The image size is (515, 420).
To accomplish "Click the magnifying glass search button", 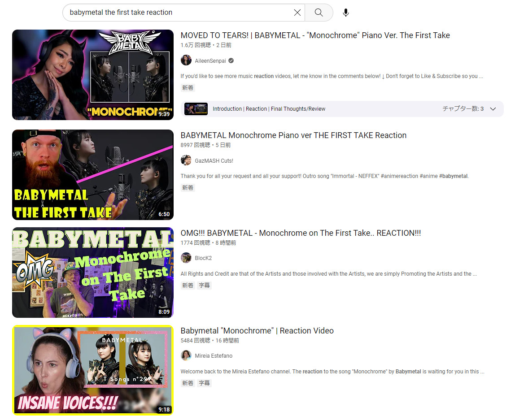I will click(x=319, y=13).
